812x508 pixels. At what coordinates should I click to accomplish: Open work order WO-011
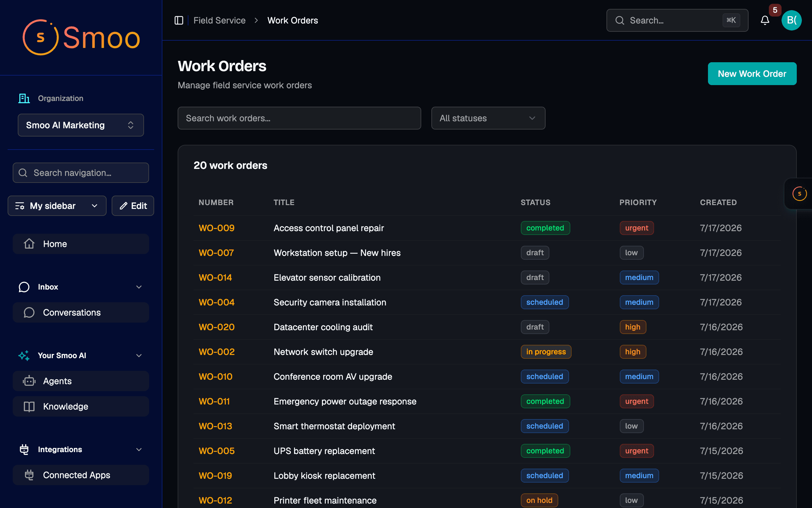(x=214, y=402)
